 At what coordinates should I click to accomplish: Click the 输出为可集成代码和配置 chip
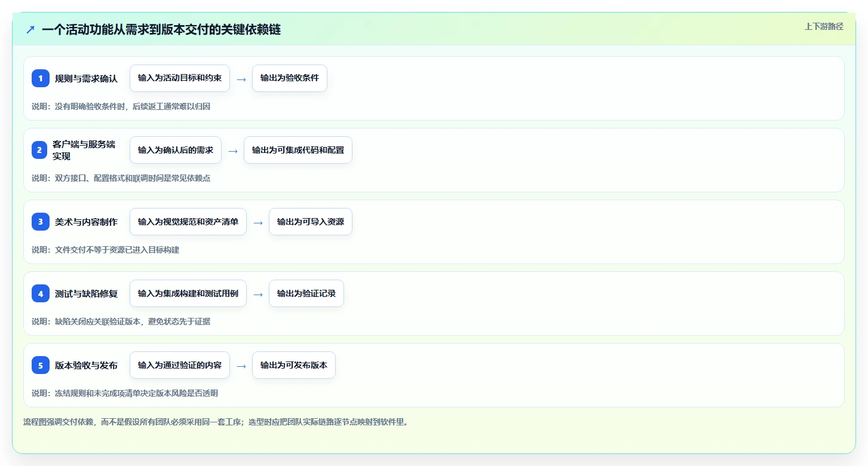[x=298, y=150]
